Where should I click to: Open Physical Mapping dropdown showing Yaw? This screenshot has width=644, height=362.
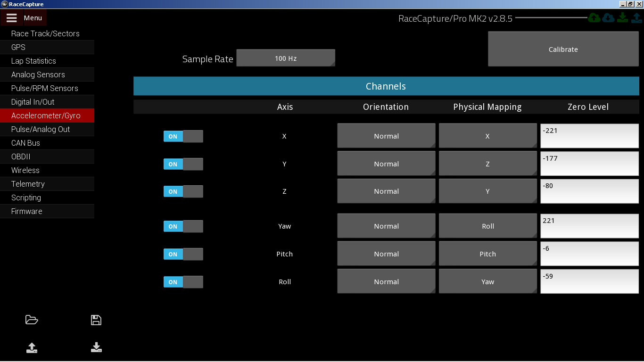(x=488, y=281)
